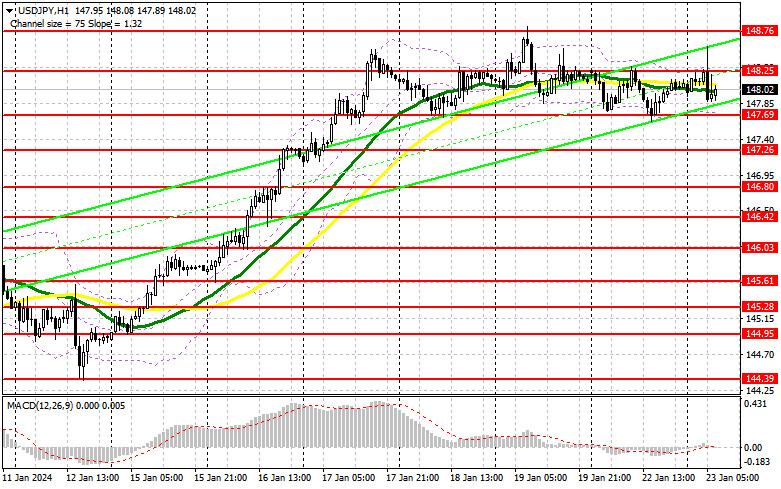Viewport: 781px width, 489px height.
Task: Select the 145.61 red price level label
Action: 760,281
